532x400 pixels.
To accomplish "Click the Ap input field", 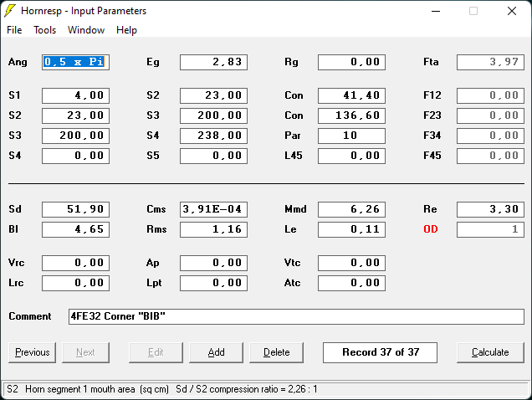I will point(214,263).
